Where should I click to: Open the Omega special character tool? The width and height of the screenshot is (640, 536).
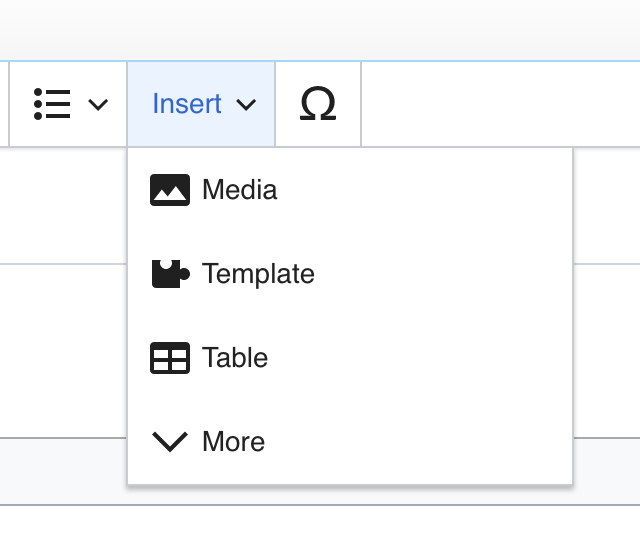pyautogui.click(x=318, y=104)
